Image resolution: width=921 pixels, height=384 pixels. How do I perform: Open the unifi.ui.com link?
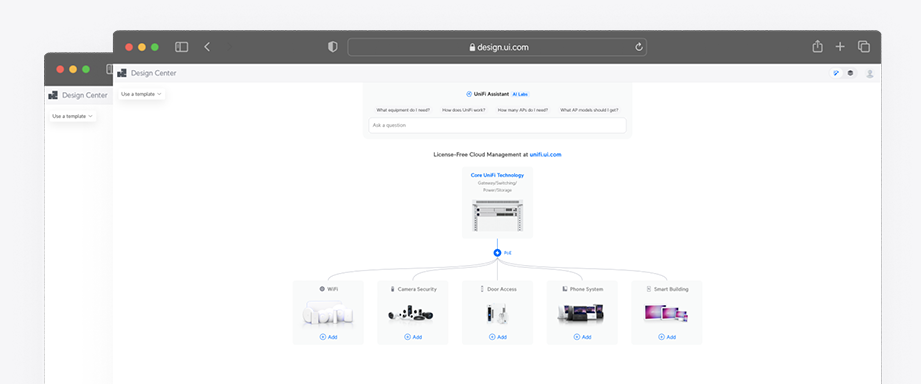[545, 154]
